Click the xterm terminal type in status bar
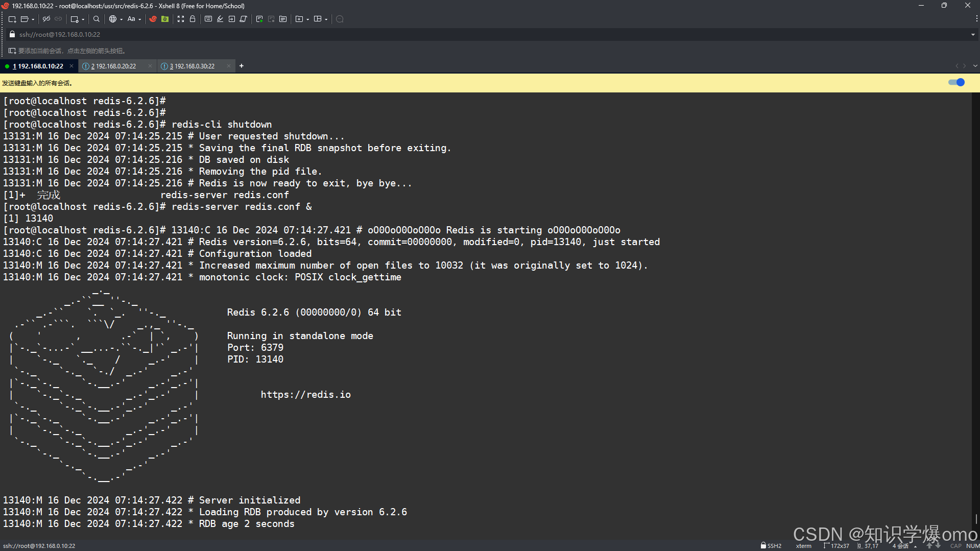 pyautogui.click(x=803, y=546)
